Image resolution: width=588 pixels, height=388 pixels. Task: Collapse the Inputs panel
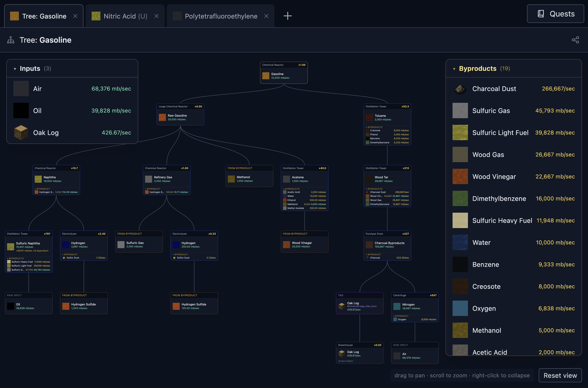(15, 69)
